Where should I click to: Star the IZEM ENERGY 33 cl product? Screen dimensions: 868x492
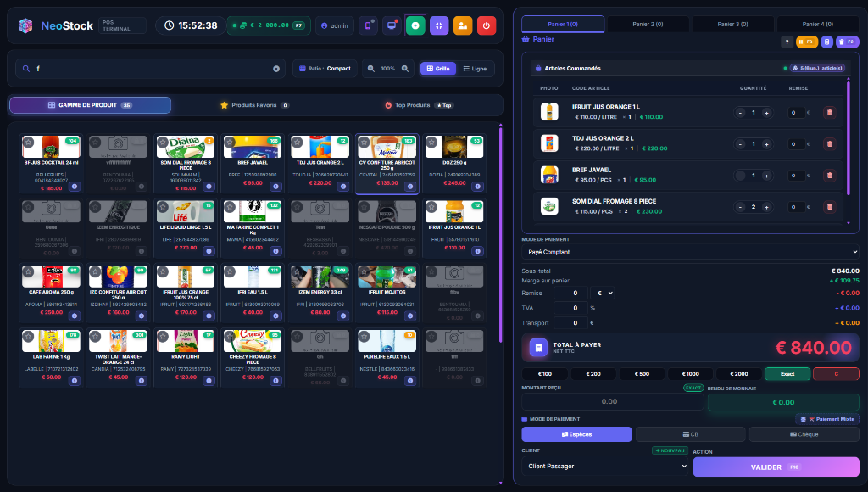tap(298, 272)
